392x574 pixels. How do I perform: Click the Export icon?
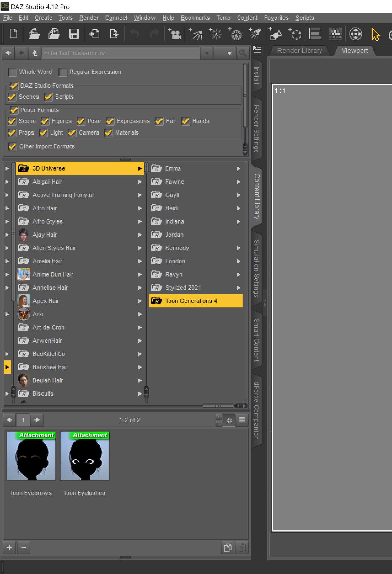(114, 34)
